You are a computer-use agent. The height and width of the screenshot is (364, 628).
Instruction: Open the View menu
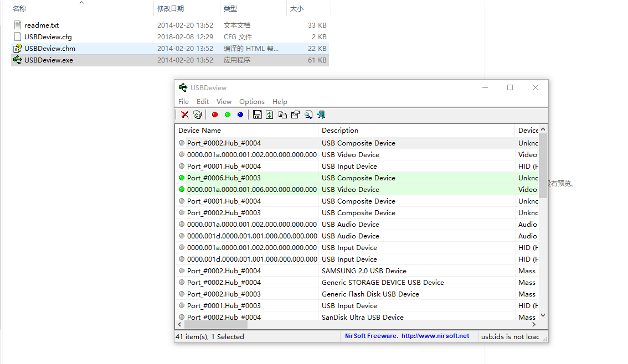tap(224, 102)
